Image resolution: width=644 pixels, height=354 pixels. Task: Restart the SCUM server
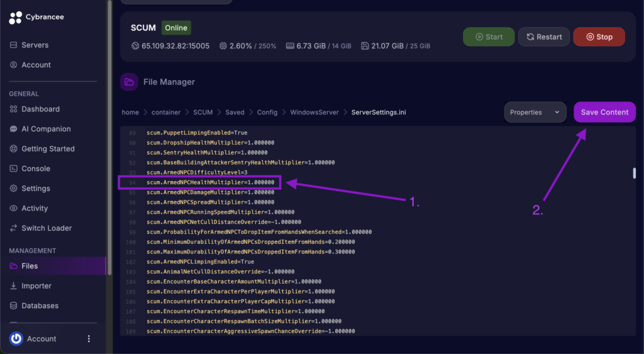coord(544,37)
